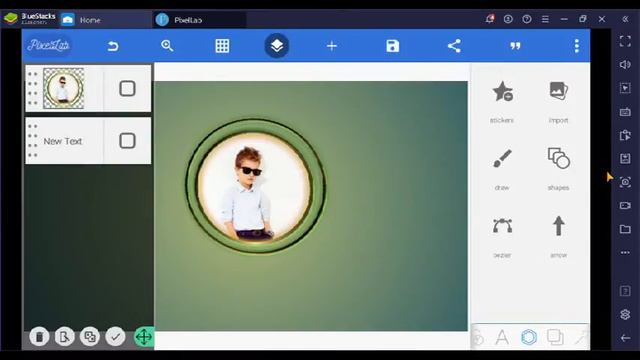Tick the checkbox on New Text layer
640x360 pixels.
coord(127,141)
